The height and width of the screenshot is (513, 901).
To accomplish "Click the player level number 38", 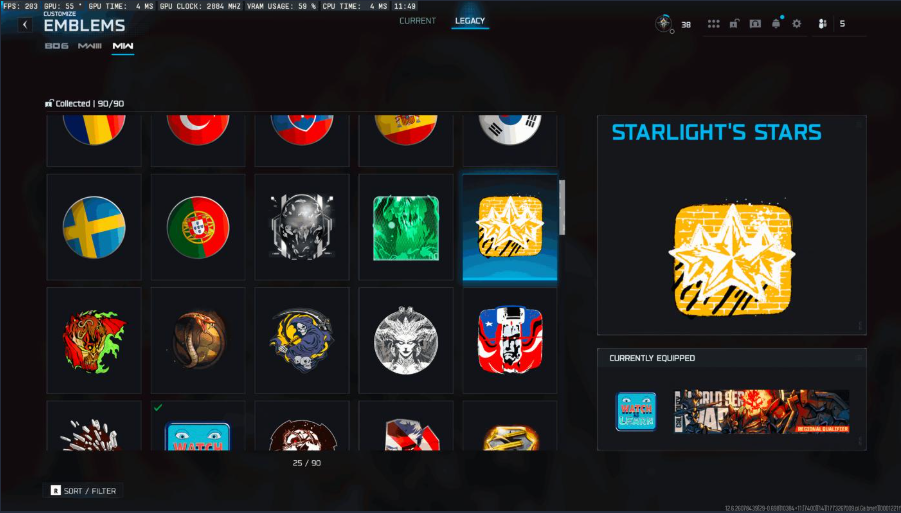I will [686, 25].
